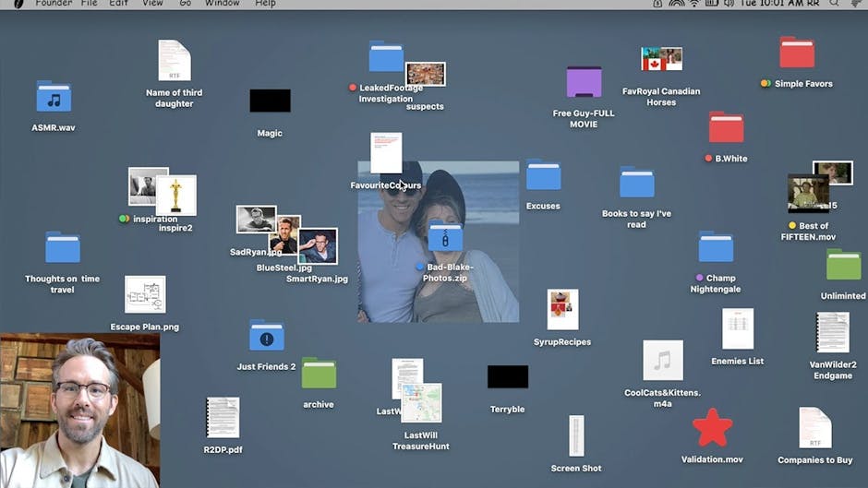Click the LastWill TreasureHunt map thumbnail
Image resolution: width=868 pixels, height=488 pixels.
(x=421, y=403)
